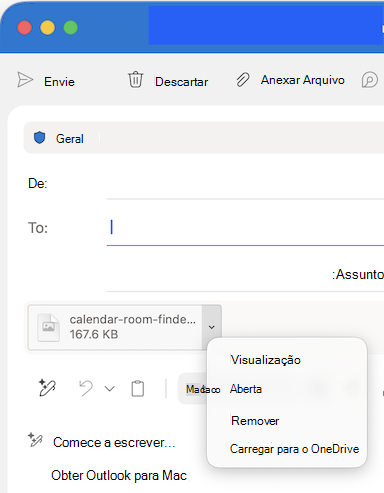Click the De sender field
This screenshot has height=493, width=384.
pos(245,183)
